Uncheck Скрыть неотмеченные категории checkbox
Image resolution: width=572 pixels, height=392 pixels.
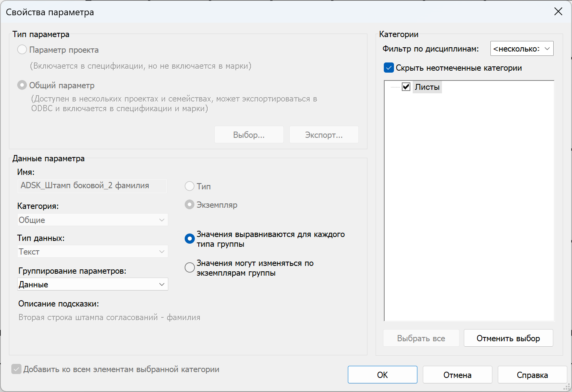[x=389, y=68]
